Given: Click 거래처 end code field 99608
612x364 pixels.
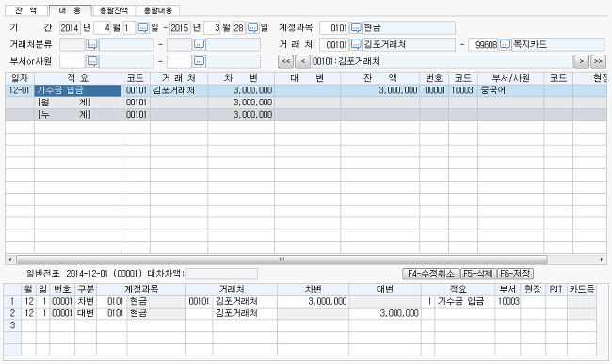Looking at the screenshot, I should click(483, 44).
